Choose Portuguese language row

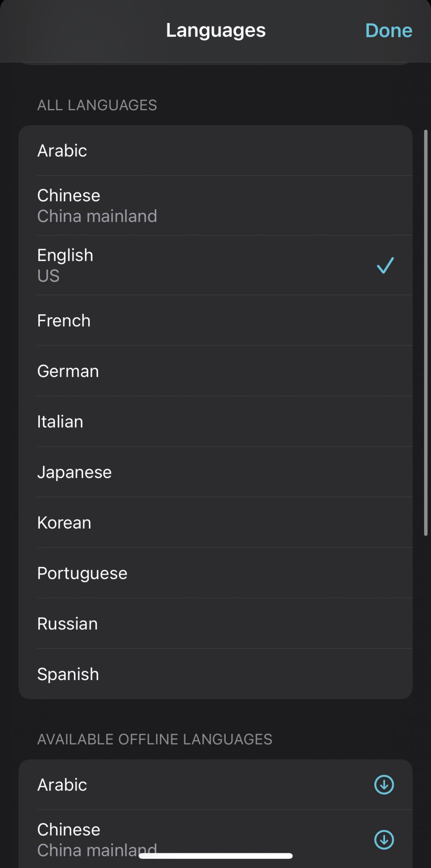tap(82, 573)
